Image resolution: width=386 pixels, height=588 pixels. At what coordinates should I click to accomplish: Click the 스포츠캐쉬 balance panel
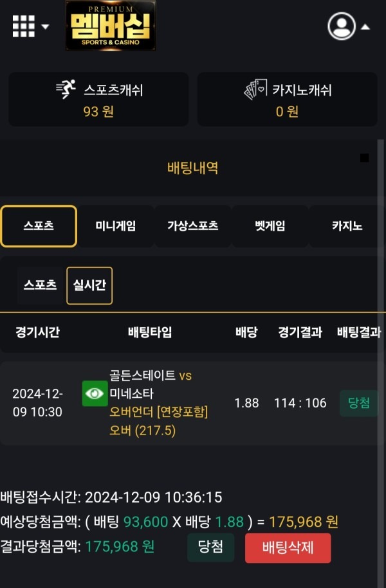98,99
